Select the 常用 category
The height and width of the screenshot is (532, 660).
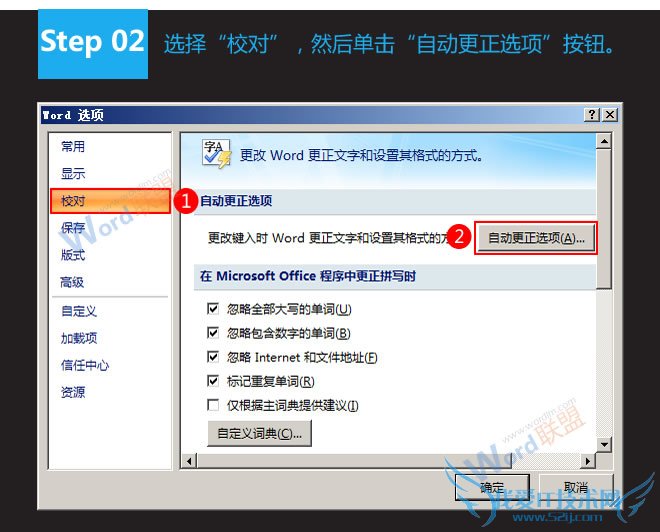(x=73, y=146)
